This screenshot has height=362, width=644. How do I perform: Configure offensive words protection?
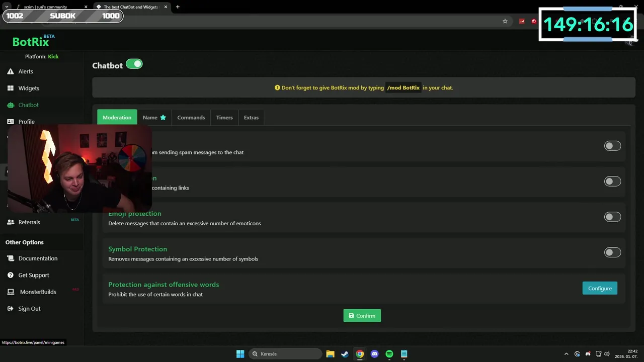pos(600,288)
